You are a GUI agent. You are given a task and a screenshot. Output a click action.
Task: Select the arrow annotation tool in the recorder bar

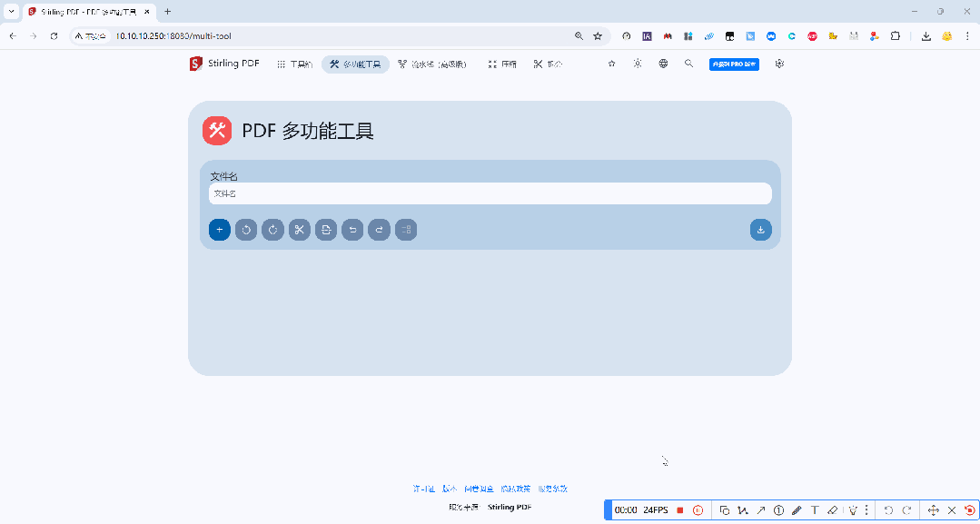pyautogui.click(x=761, y=509)
